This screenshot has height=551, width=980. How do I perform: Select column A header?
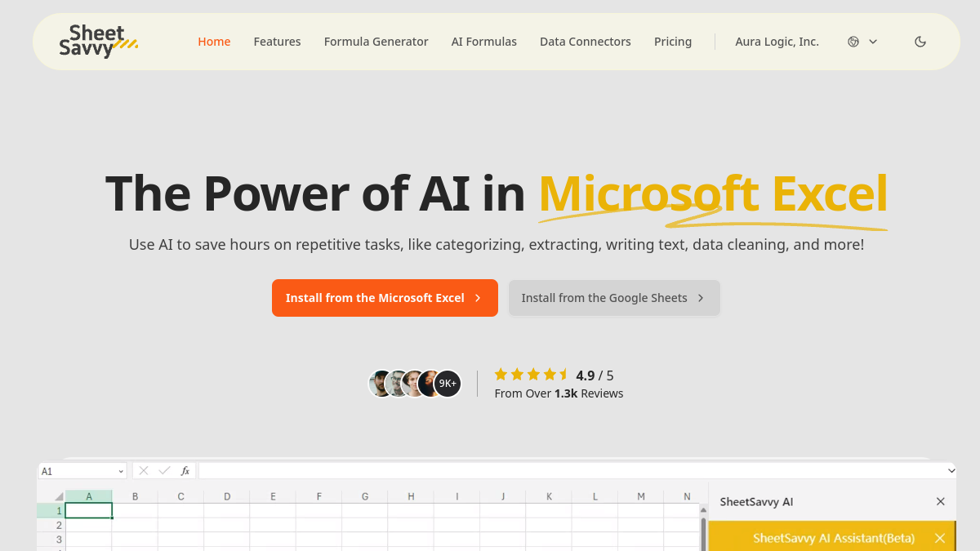click(89, 496)
